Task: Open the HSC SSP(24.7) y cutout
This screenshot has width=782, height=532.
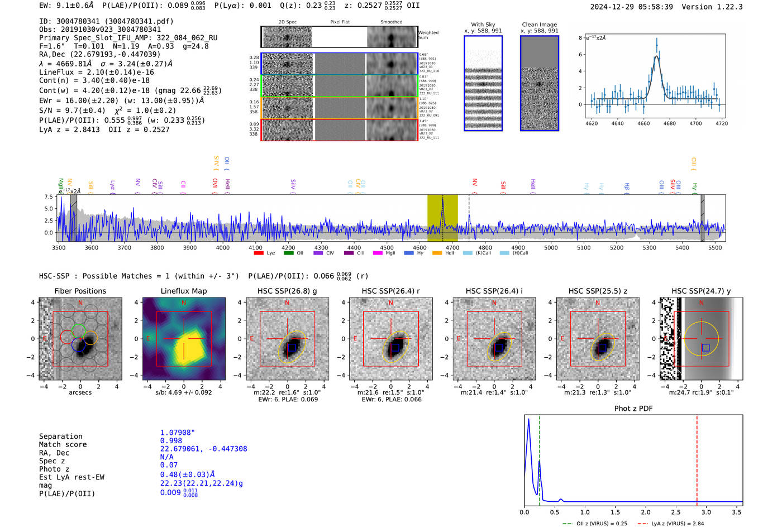Action: tap(702, 339)
